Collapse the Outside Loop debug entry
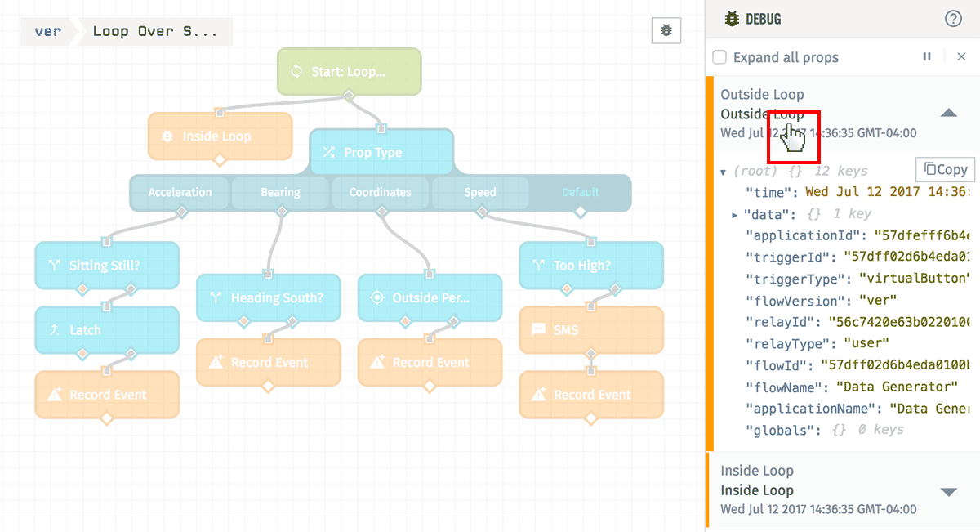Viewport: 980px width, 532px height. (948, 114)
